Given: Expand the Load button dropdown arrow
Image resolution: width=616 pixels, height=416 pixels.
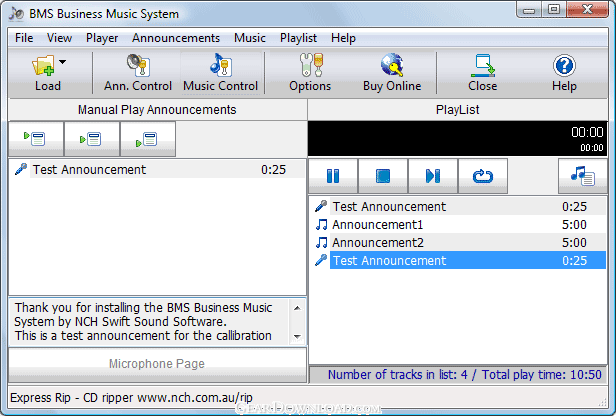Looking at the screenshot, I should (62, 62).
